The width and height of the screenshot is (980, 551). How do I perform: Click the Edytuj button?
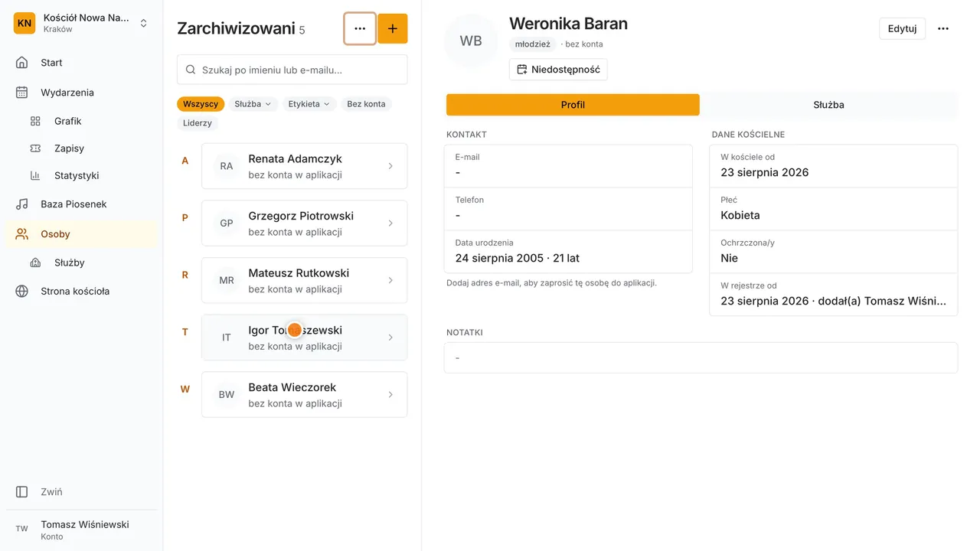[902, 28]
